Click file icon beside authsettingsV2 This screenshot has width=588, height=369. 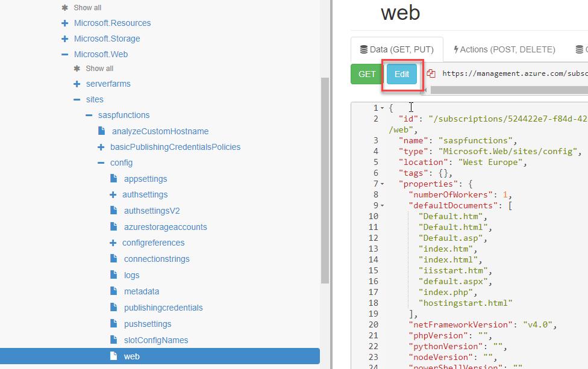[x=113, y=210]
